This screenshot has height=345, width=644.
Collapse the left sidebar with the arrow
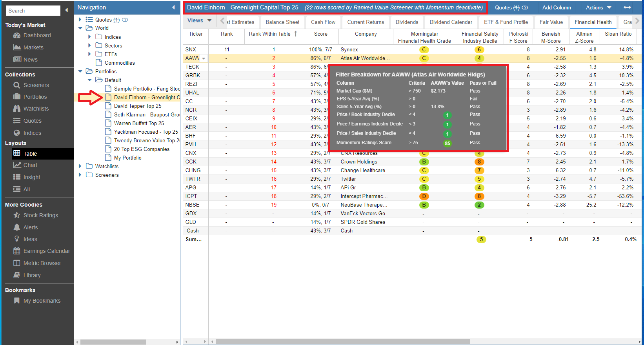(x=66, y=10)
